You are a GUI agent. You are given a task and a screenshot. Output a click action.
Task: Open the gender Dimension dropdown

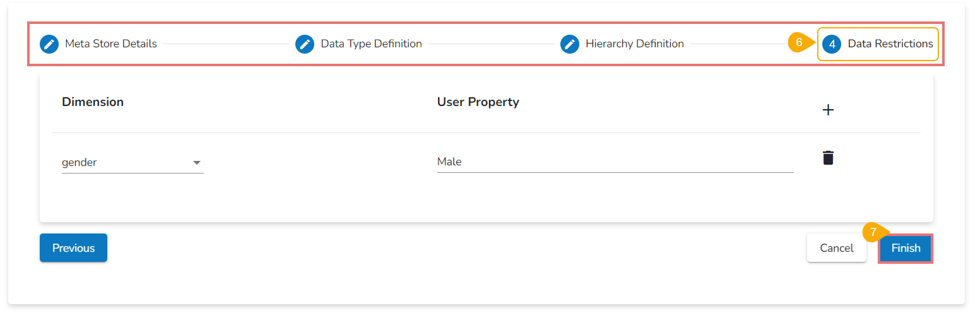tap(132, 163)
